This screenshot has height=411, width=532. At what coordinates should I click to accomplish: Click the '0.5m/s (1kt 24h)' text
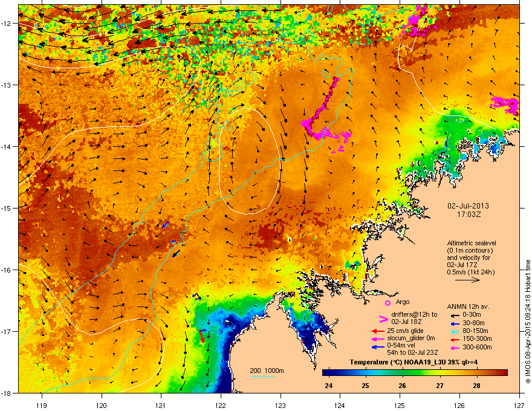(470, 272)
